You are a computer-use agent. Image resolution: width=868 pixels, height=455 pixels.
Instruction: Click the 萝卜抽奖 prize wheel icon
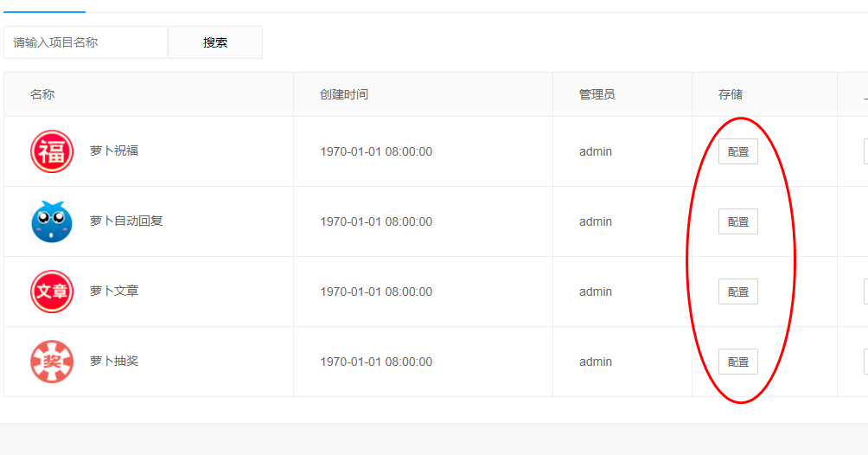point(52,362)
